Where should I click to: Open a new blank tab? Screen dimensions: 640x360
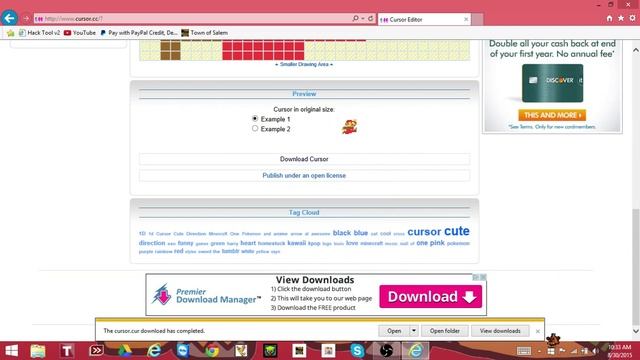pos(478,19)
